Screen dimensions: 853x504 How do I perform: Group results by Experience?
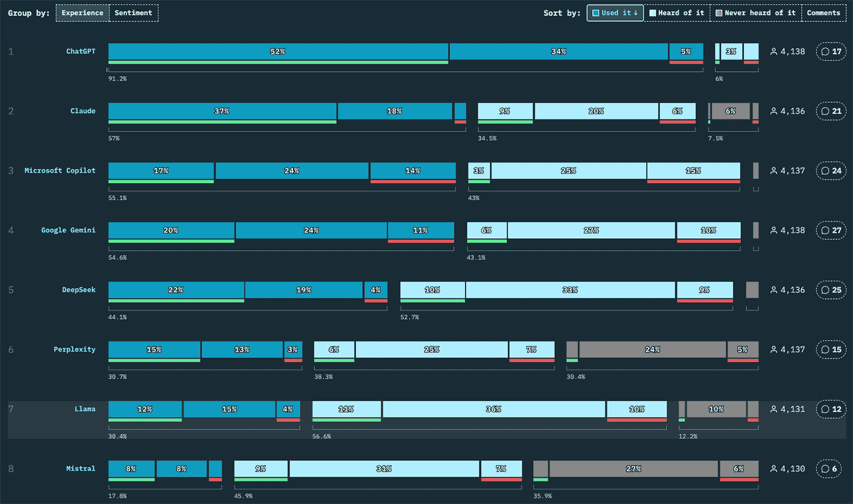pyautogui.click(x=82, y=13)
